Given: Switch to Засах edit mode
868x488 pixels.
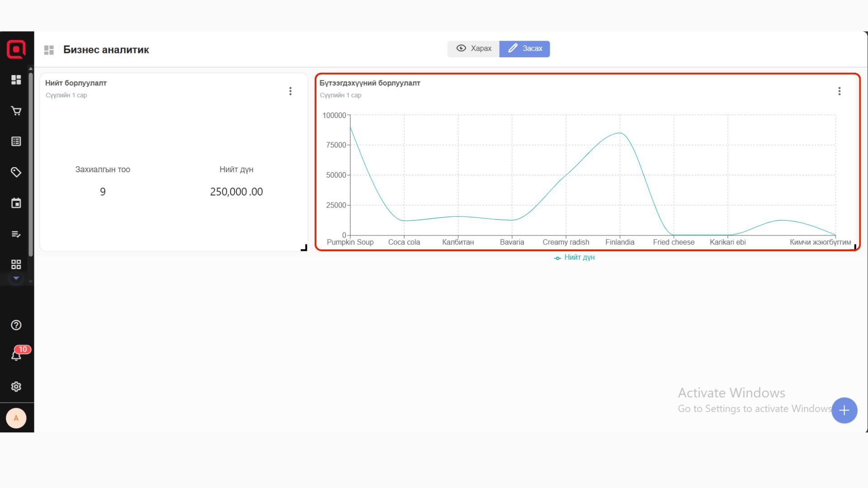Looking at the screenshot, I should [524, 49].
